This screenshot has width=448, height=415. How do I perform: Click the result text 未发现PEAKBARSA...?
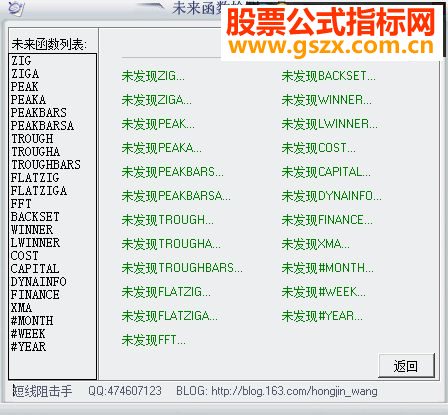(176, 196)
